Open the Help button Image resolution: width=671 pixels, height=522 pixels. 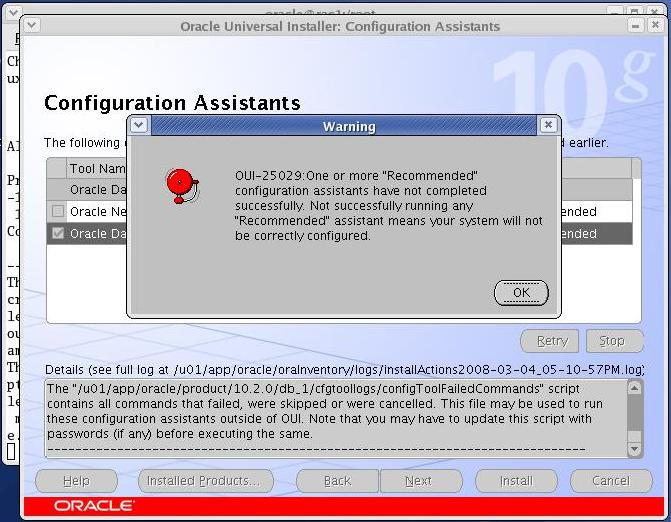[76, 481]
